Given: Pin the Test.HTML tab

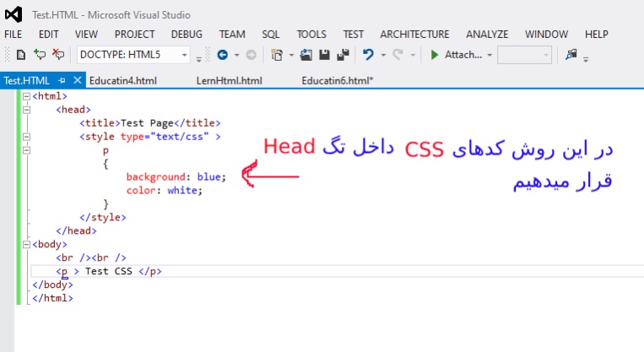Looking at the screenshot, I should pos(62,80).
